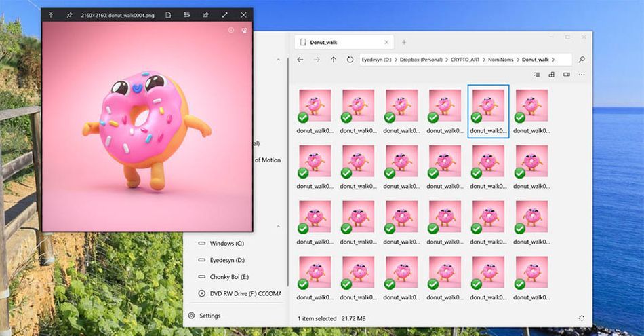Viewport: 644px width, 336px height.
Task: Click the 'of Motion' sidebar item
Action: (268, 160)
